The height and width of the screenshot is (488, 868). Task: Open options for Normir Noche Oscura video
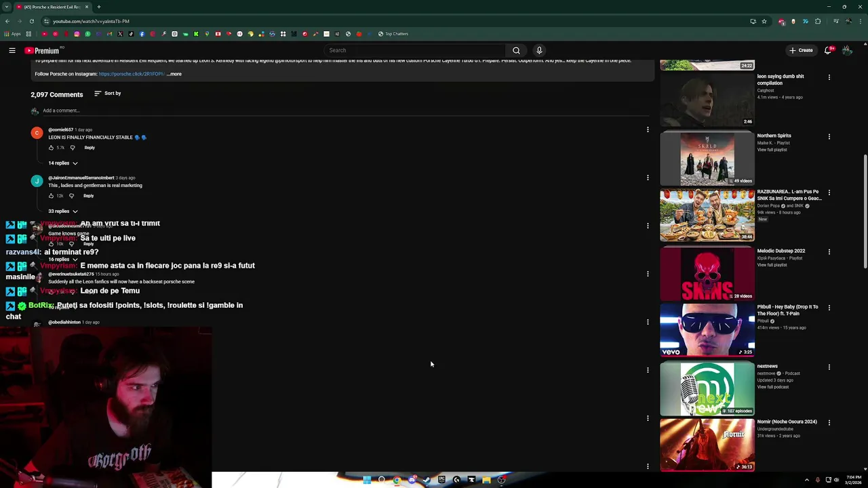coord(829,422)
